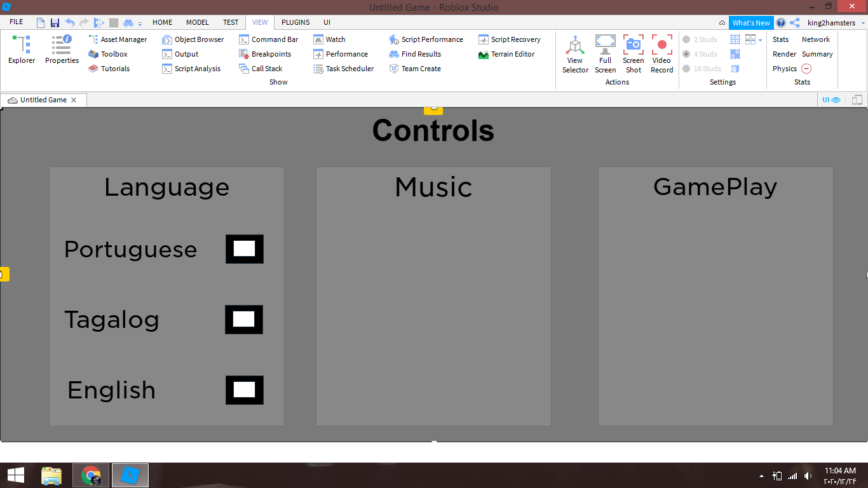Show hidden system tray icons
This screenshot has height=488, width=868.
coord(762,476)
